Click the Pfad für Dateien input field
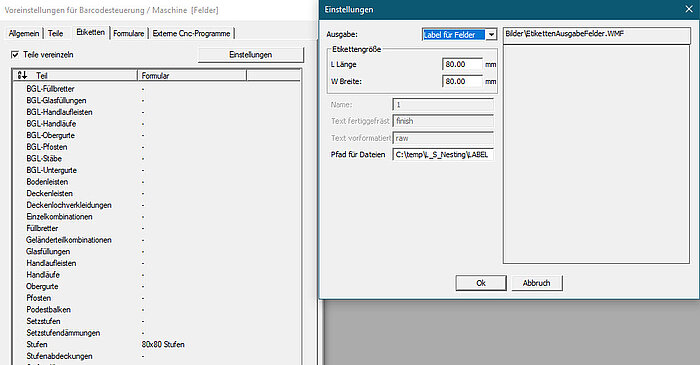The height and width of the screenshot is (365, 700). point(443,154)
